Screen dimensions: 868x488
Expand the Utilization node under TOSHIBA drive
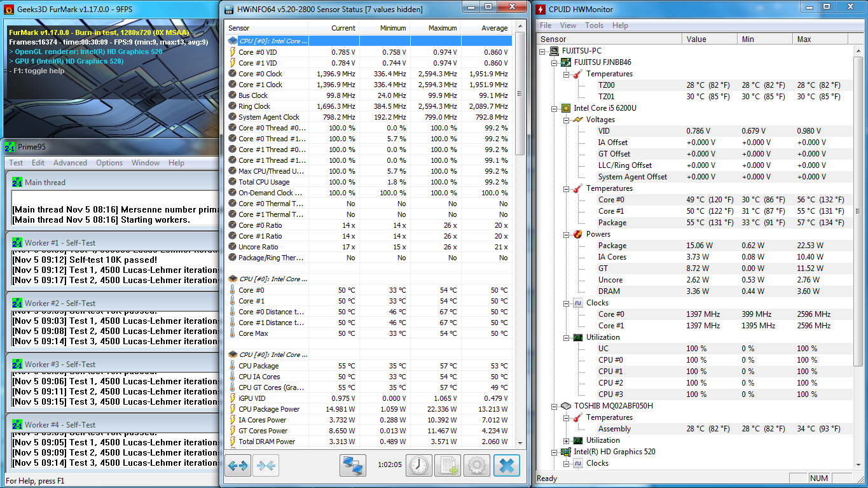pos(566,440)
